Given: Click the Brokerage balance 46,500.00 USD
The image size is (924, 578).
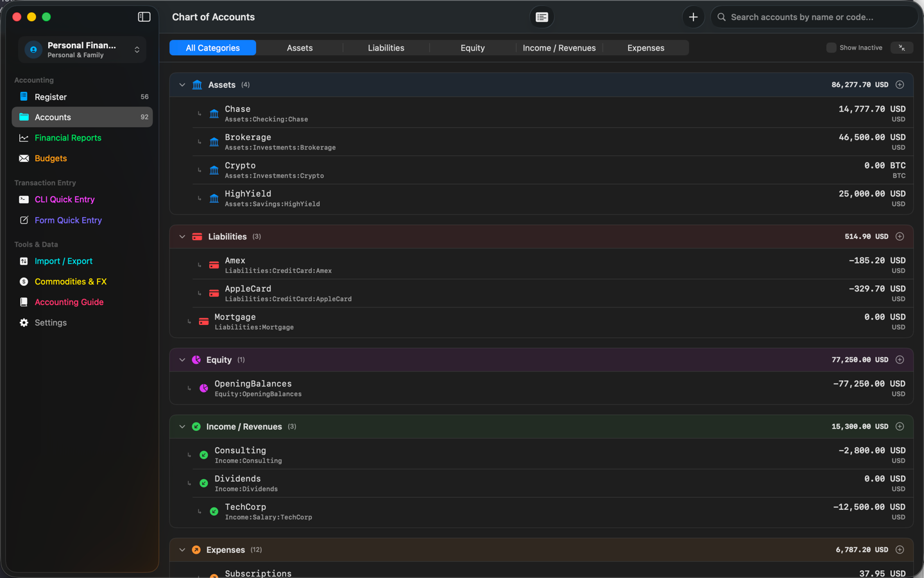Looking at the screenshot, I should pos(872,137).
